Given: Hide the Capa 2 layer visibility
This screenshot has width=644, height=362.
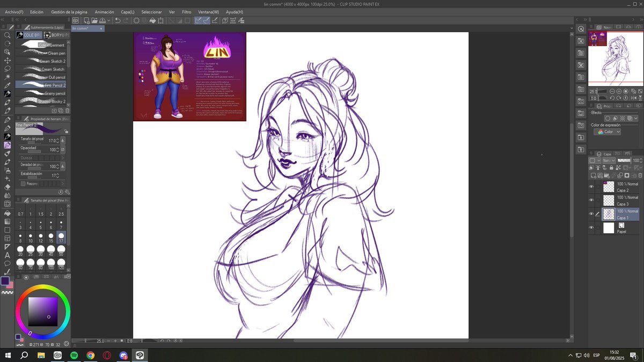Looking at the screenshot, I should (591, 186).
